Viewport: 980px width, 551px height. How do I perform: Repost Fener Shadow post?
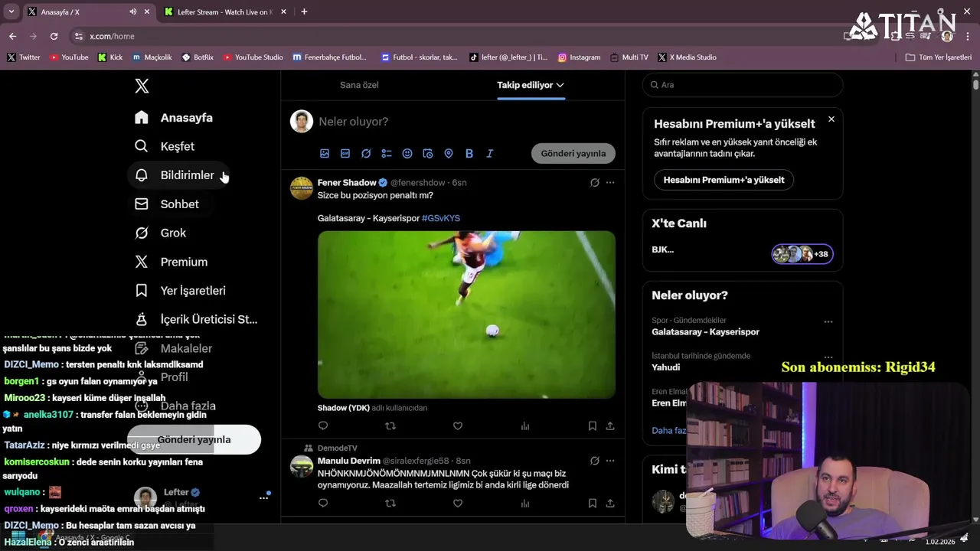[x=390, y=426]
